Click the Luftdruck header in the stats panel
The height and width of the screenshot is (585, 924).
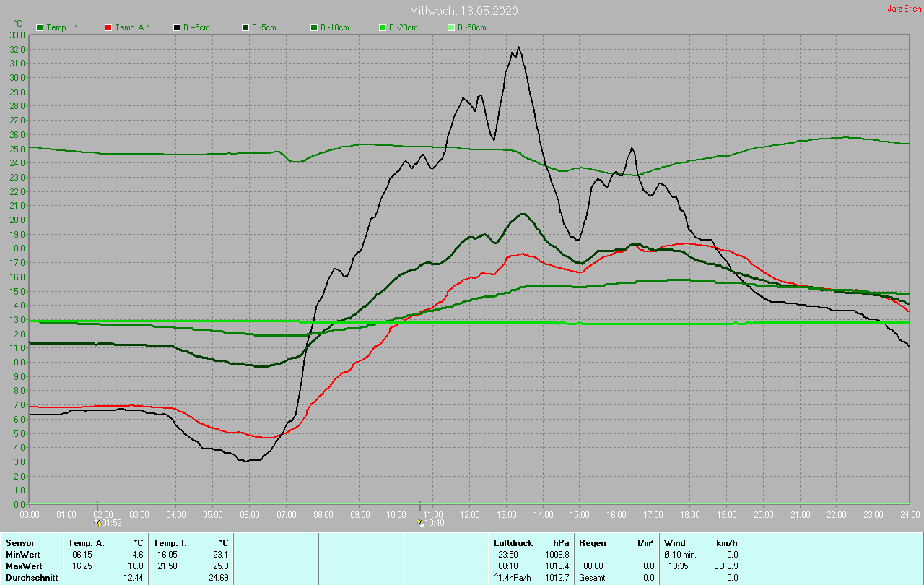[512, 542]
